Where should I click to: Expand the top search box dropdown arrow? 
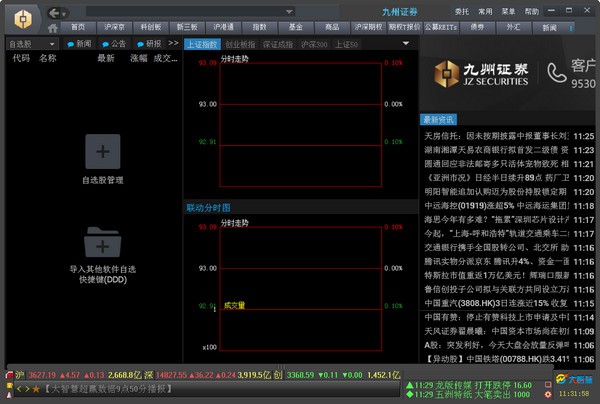pos(289,11)
